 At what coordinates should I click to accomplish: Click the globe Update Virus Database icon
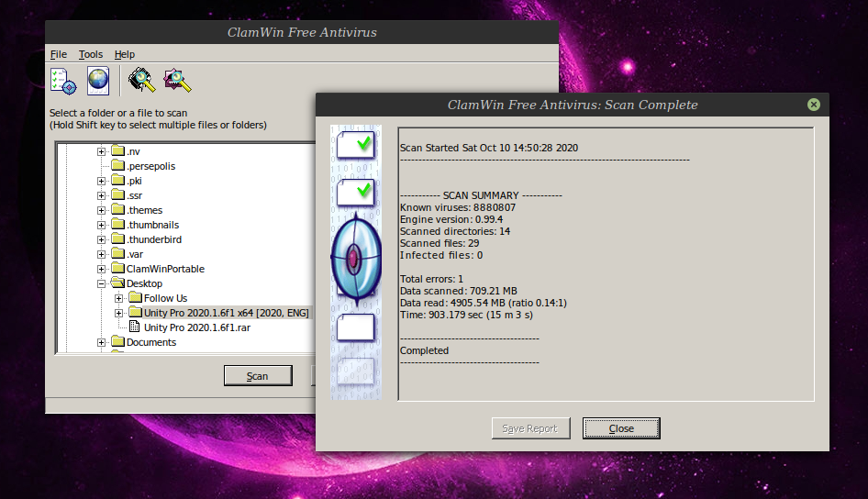[x=98, y=81]
